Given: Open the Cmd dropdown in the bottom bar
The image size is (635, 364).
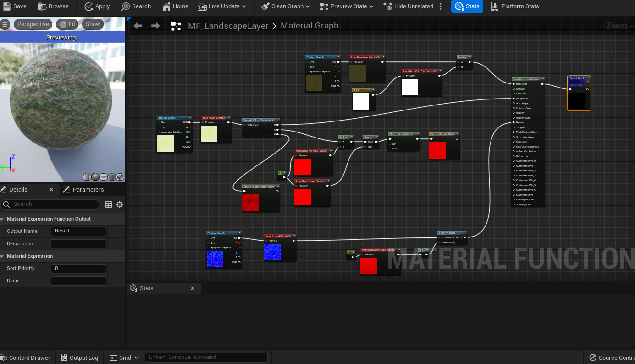Looking at the screenshot, I should [124, 357].
